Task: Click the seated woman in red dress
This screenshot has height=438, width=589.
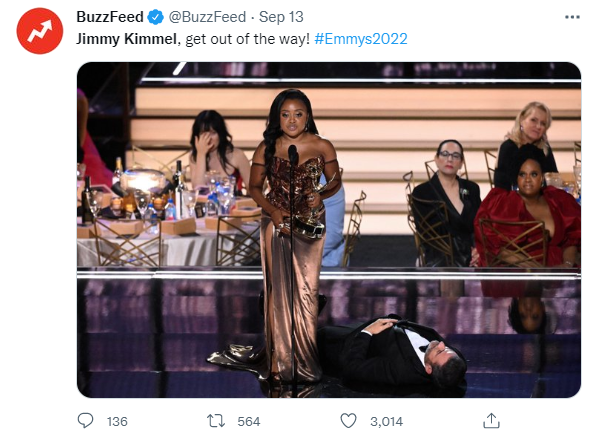Action: pyautogui.click(x=528, y=216)
